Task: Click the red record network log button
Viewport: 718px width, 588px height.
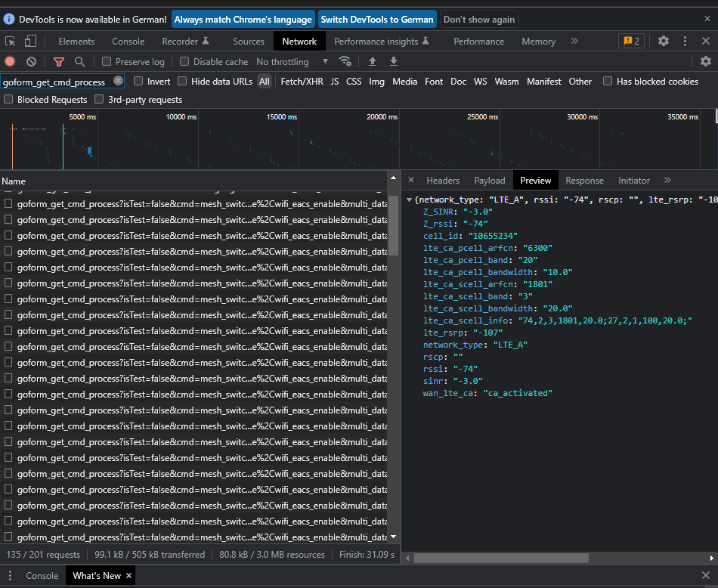Action: [x=10, y=61]
